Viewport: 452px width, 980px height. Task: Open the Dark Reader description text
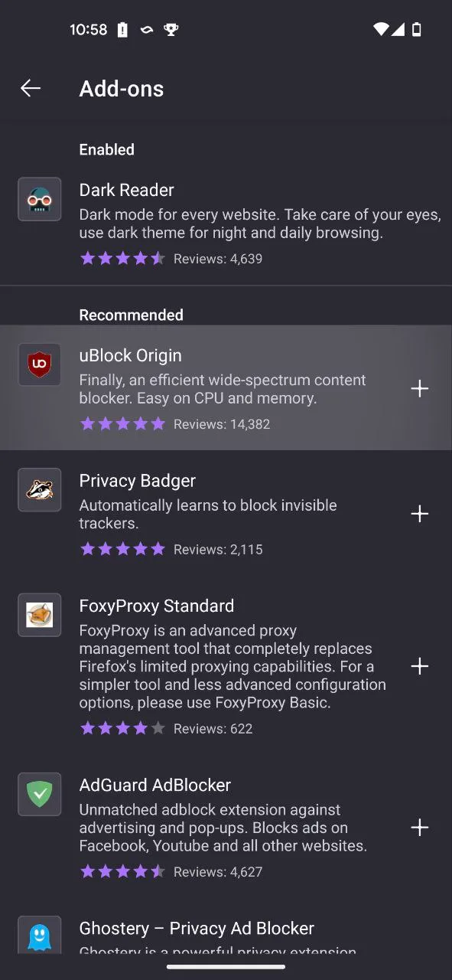260,224
